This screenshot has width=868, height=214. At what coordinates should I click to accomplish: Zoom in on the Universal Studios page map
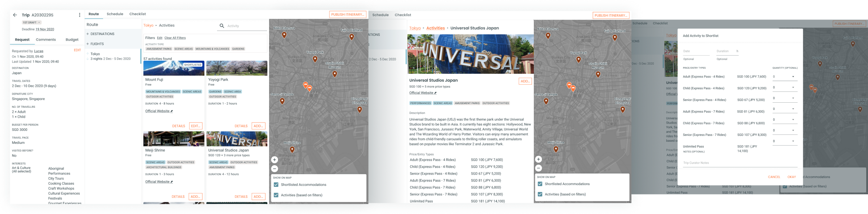point(538,159)
